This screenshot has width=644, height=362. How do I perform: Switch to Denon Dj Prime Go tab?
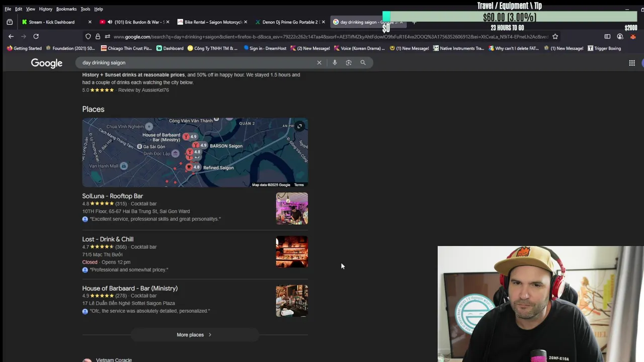[290, 22]
